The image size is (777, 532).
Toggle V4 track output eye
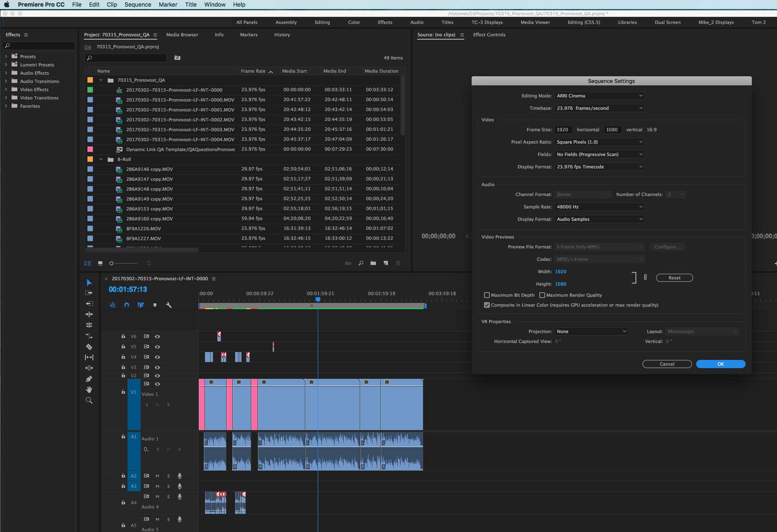pyautogui.click(x=157, y=357)
